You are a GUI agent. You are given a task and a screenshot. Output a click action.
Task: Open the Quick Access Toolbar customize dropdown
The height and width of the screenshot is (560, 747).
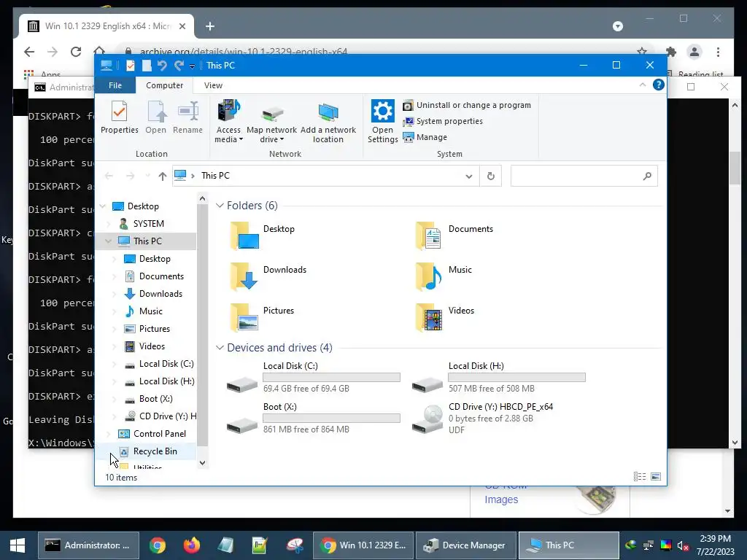[192, 66]
